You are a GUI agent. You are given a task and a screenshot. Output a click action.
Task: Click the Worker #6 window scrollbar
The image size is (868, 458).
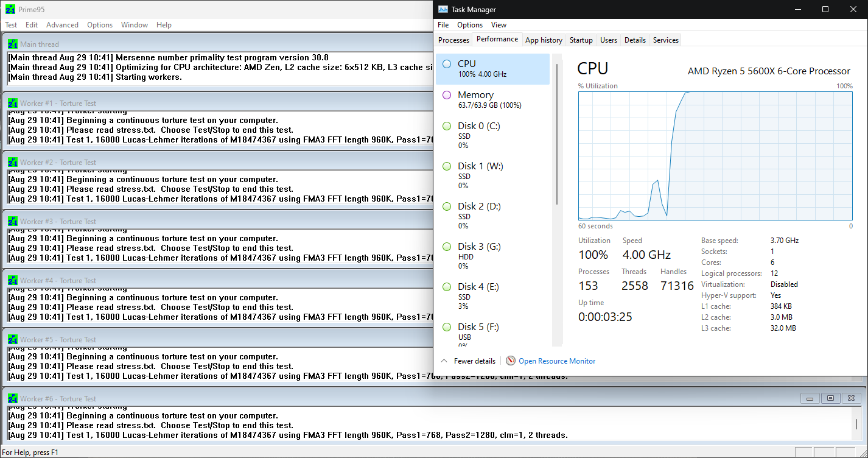click(x=856, y=425)
